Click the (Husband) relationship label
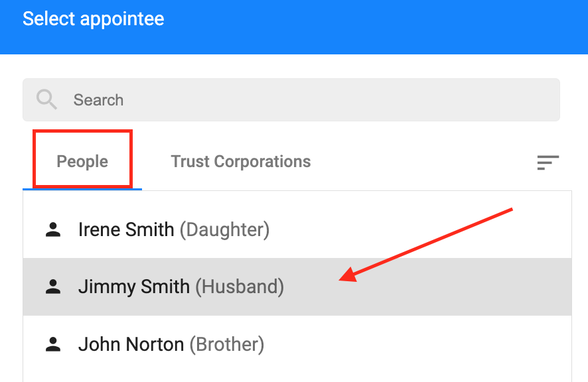 (x=240, y=286)
